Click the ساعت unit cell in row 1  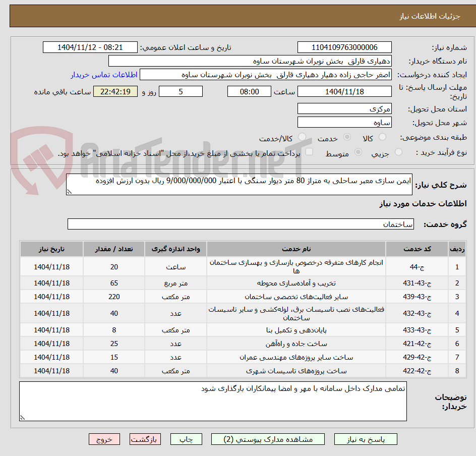pyautogui.click(x=176, y=267)
